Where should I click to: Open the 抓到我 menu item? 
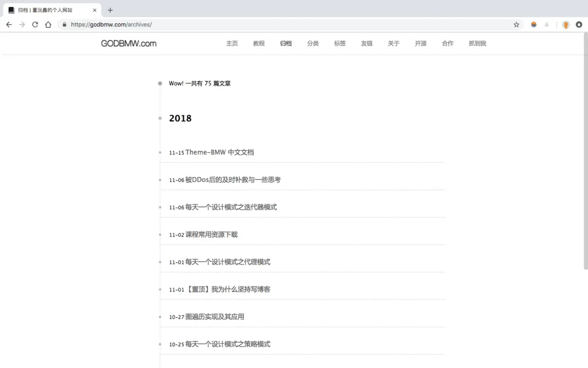[478, 43]
